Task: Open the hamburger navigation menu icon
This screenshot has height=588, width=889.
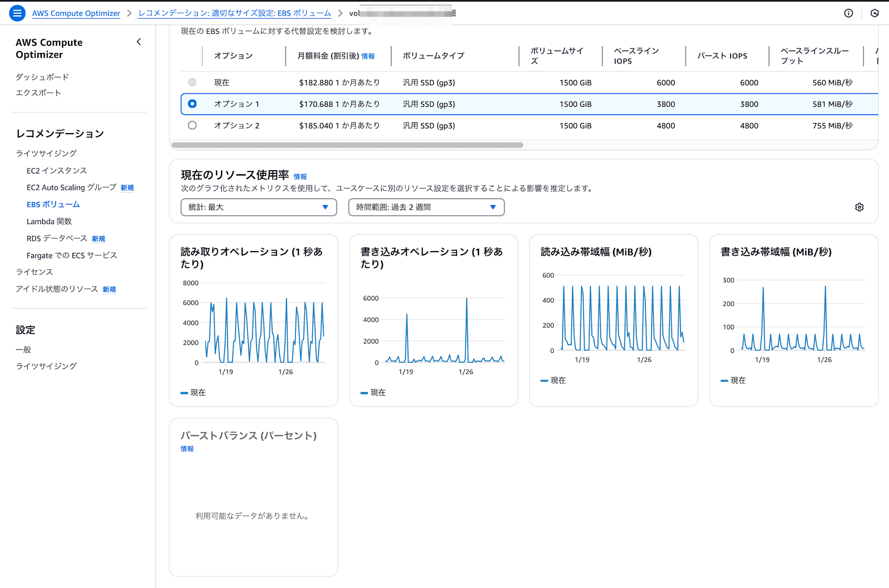Action: [x=17, y=13]
